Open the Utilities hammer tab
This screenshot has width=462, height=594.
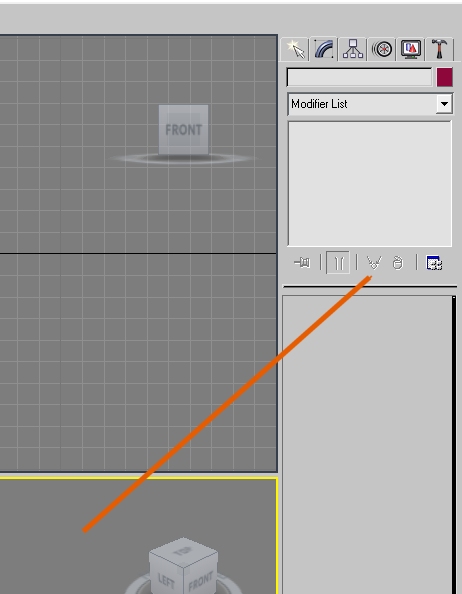pyautogui.click(x=439, y=49)
